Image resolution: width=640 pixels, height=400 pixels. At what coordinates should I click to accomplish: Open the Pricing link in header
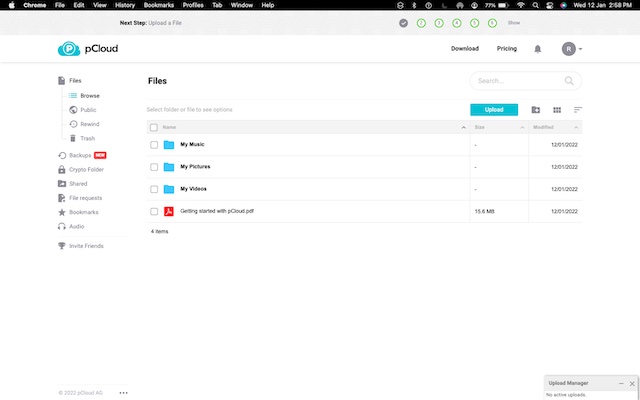(507, 49)
